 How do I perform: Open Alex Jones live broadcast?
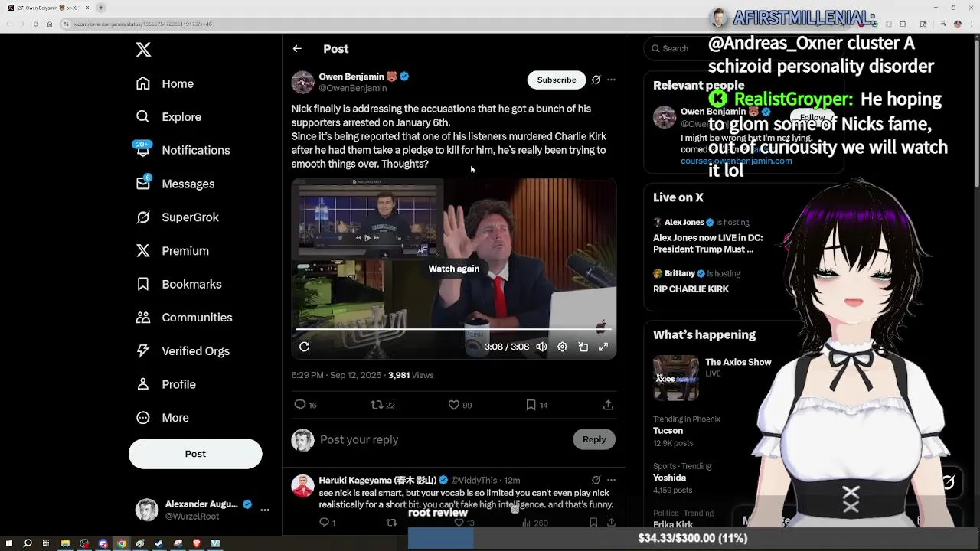(707, 243)
